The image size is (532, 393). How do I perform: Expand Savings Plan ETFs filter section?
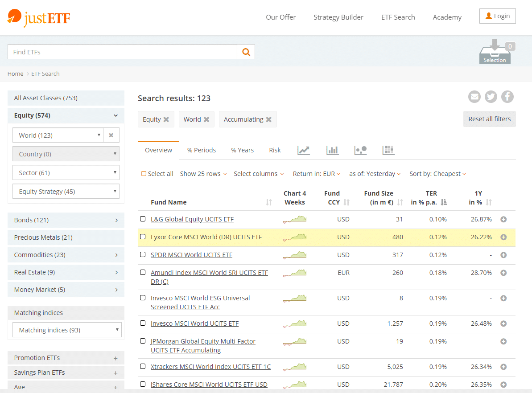[66, 373]
